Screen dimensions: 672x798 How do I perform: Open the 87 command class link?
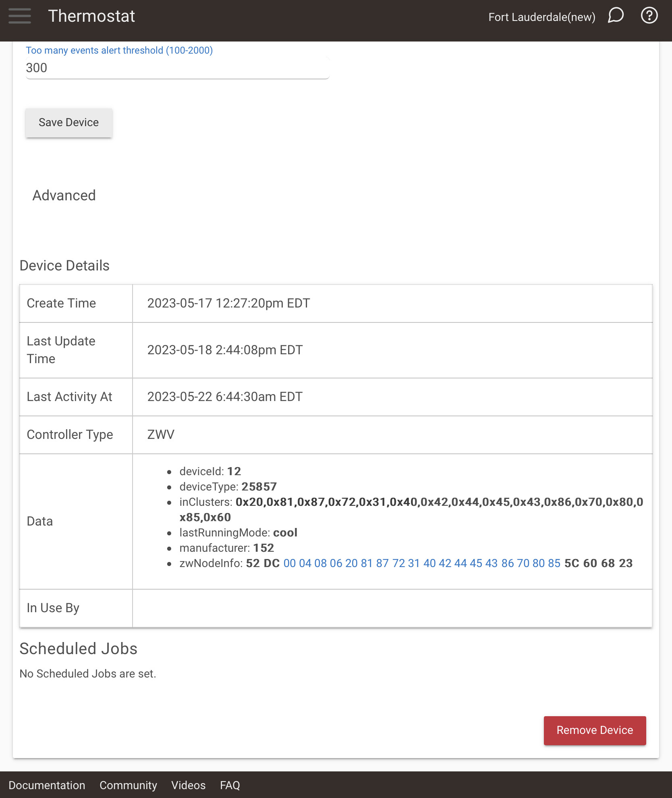point(382,563)
